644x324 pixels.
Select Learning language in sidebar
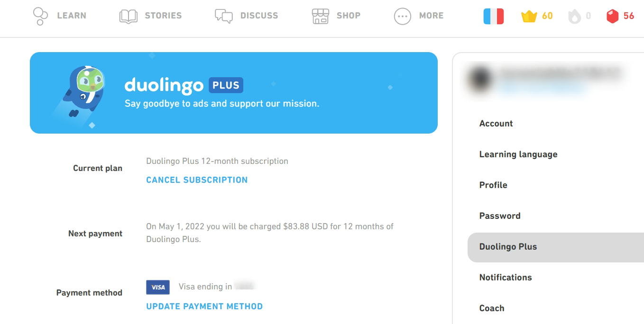[x=518, y=154]
